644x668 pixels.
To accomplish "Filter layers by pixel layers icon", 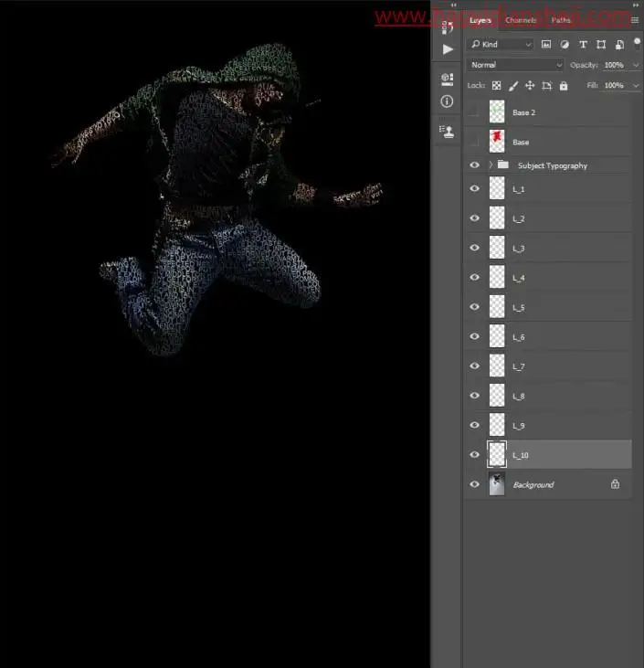I will pos(546,44).
